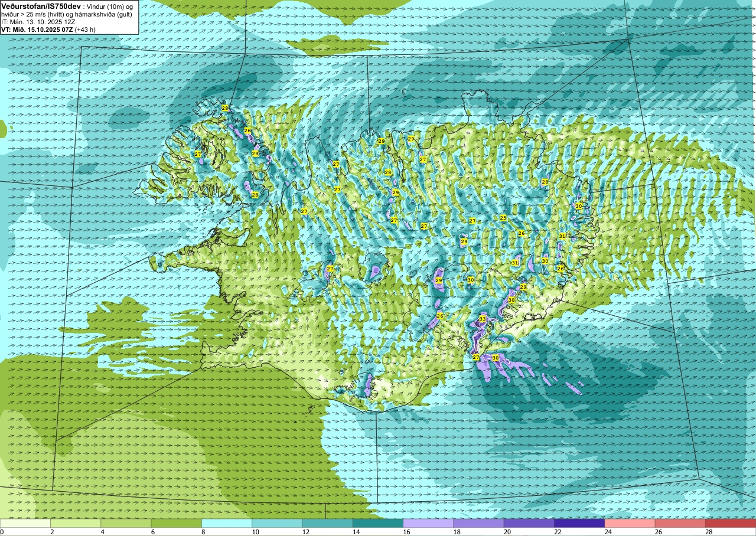Click the 4–6 green legend swatch
756x536 pixels.
pyautogui.click(x=126, y=523)
